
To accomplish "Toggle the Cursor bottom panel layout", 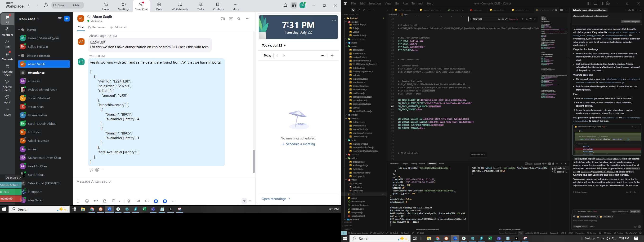I will point(595,4).
